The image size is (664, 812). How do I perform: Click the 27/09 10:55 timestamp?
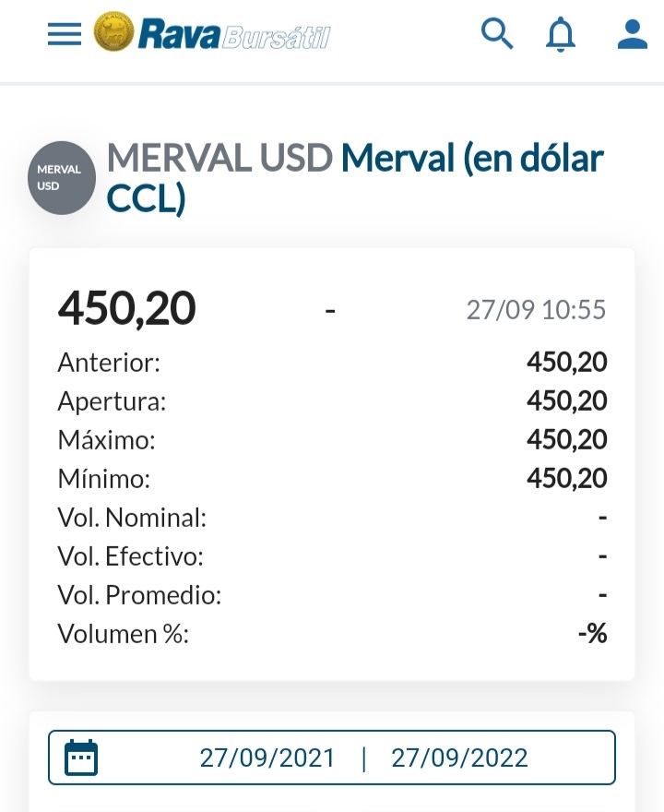(x=536, y=310)
